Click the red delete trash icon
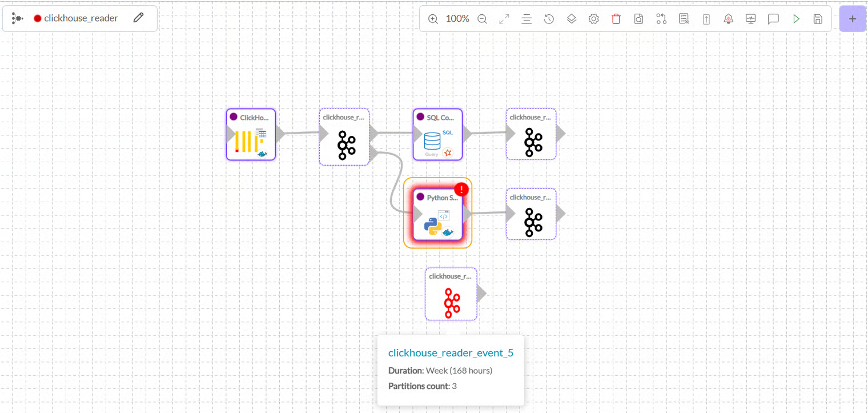The height and width of the screenshot is (413, 868). 616,19
